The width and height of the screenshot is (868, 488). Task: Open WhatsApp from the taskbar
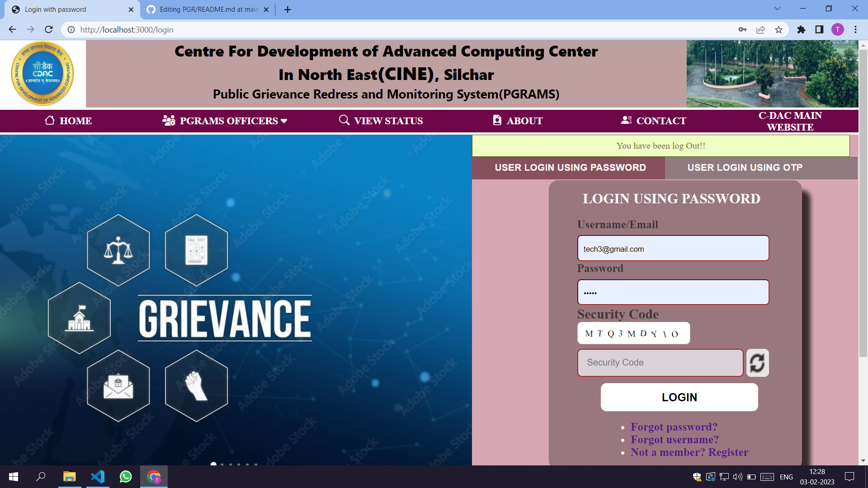coord(126,477)
